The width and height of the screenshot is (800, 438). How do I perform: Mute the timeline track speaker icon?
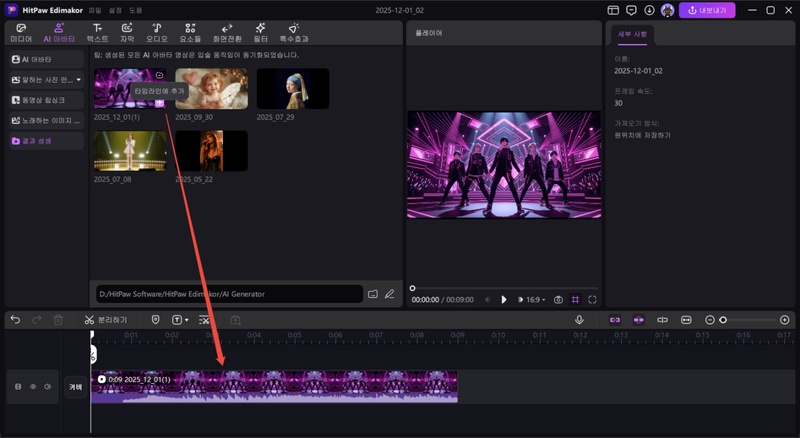tap(47, 386)
